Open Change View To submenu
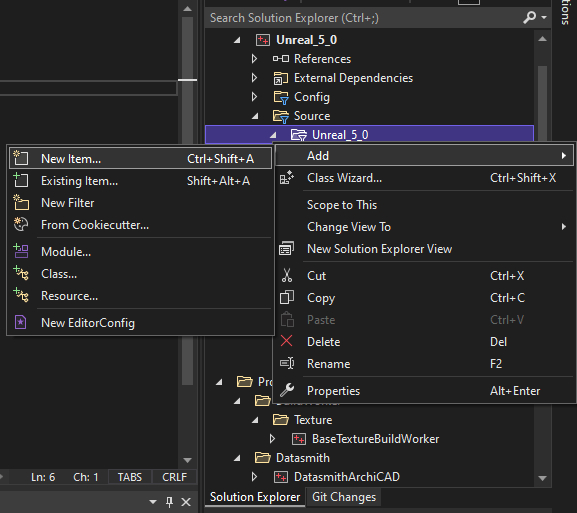The height and width of the screenshot is (513, 577). point(425,227)
